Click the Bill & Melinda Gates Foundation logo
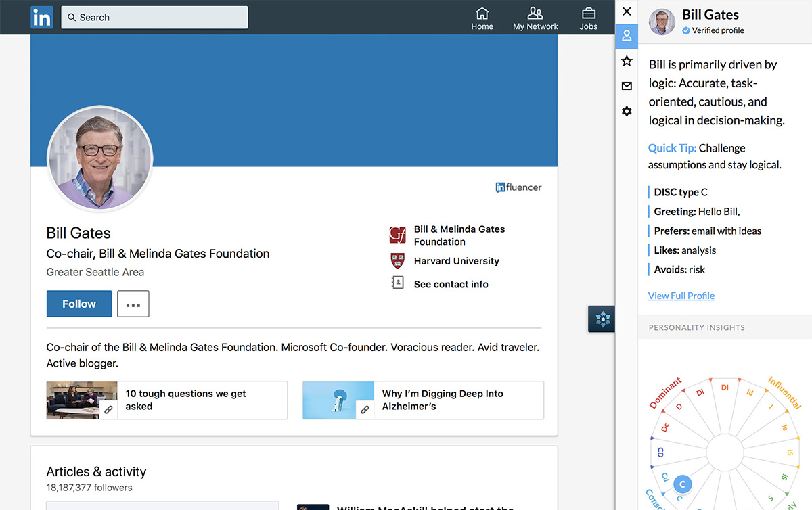Viewport: 812px width, 510px height. coord(398,235)
